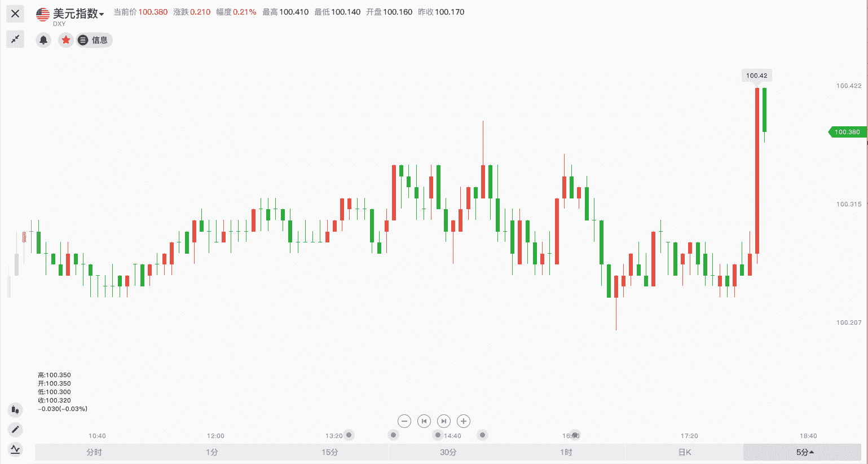
Task: Click the 开盘 100.160 value
Action: 398,12
